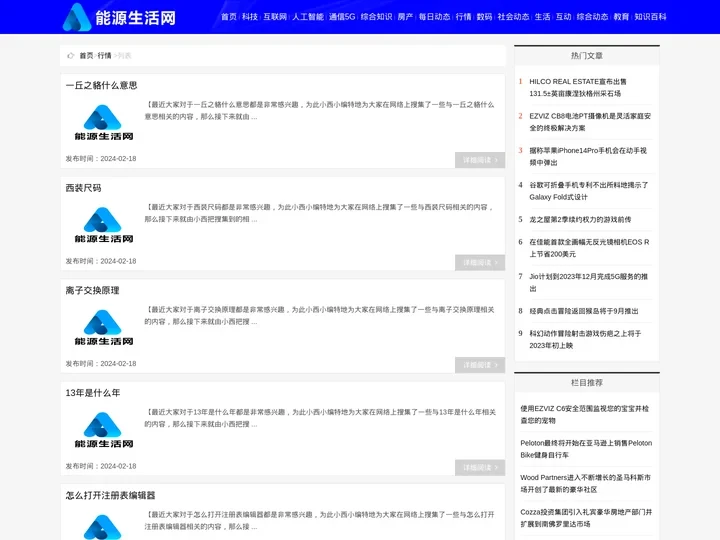Open the 首页 navigation item
Screen dimensions: 720x540
[x=229, y=17]
